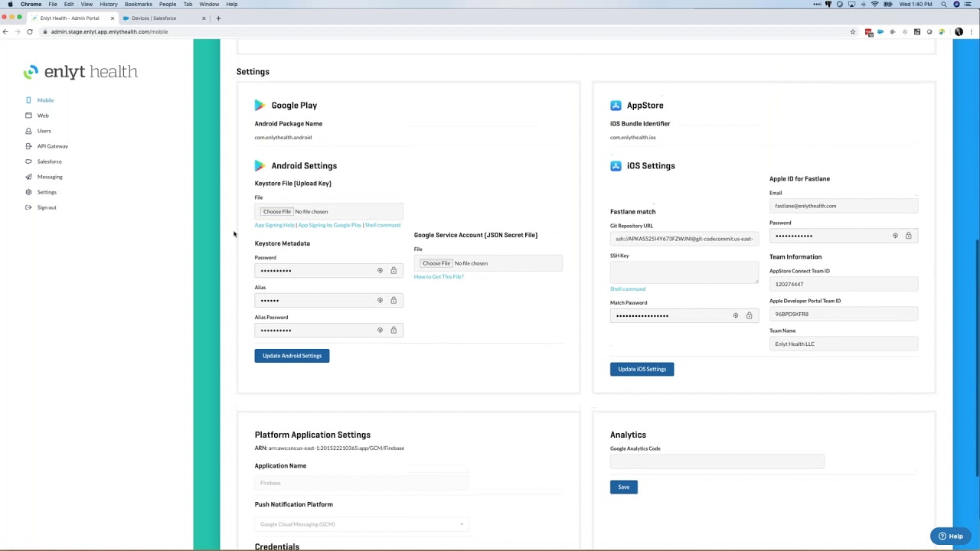The width and height of the screenshot is (980, 551).
Task: Click the Settings gear in the sidebar
Action: tap(28, 192)
